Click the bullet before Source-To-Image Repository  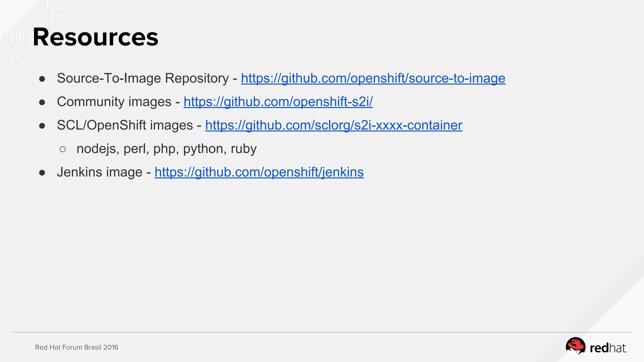click(x=42, y=79)
